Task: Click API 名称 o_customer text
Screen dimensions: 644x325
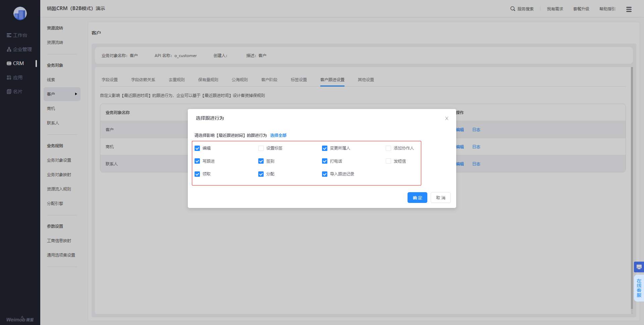Action: coord(176,56)
